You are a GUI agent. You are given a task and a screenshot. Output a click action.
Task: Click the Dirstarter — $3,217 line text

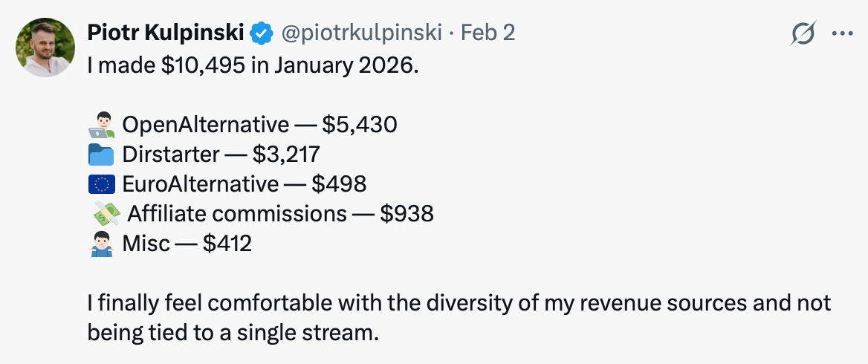220,155
